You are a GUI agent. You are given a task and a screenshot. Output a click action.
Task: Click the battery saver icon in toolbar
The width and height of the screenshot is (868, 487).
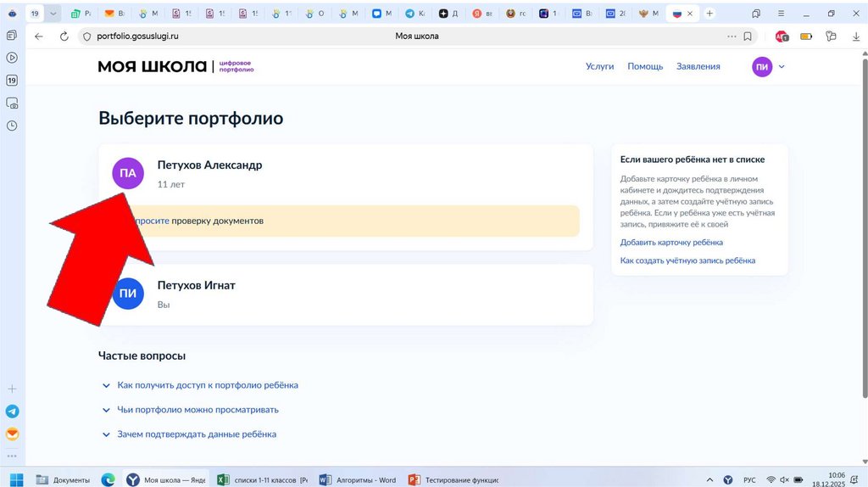(807, 36)
